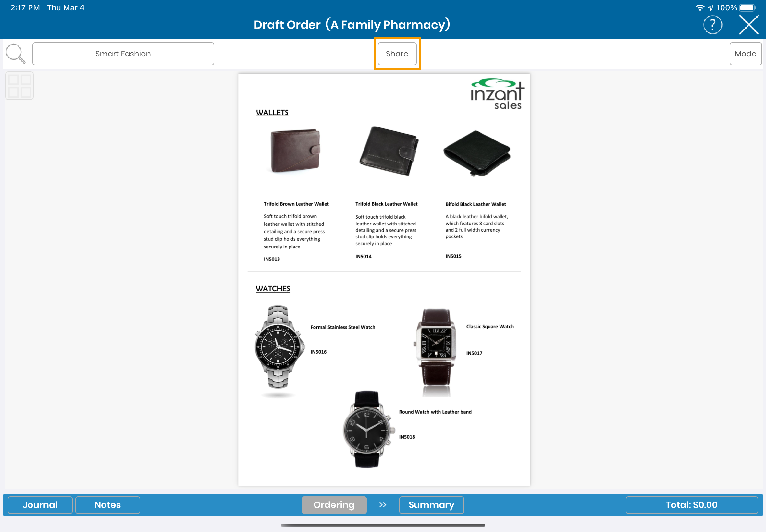766x532 pixels.
Task: Tap the Trifold Brown Leather Wallet image
Action: click(295, 151)
